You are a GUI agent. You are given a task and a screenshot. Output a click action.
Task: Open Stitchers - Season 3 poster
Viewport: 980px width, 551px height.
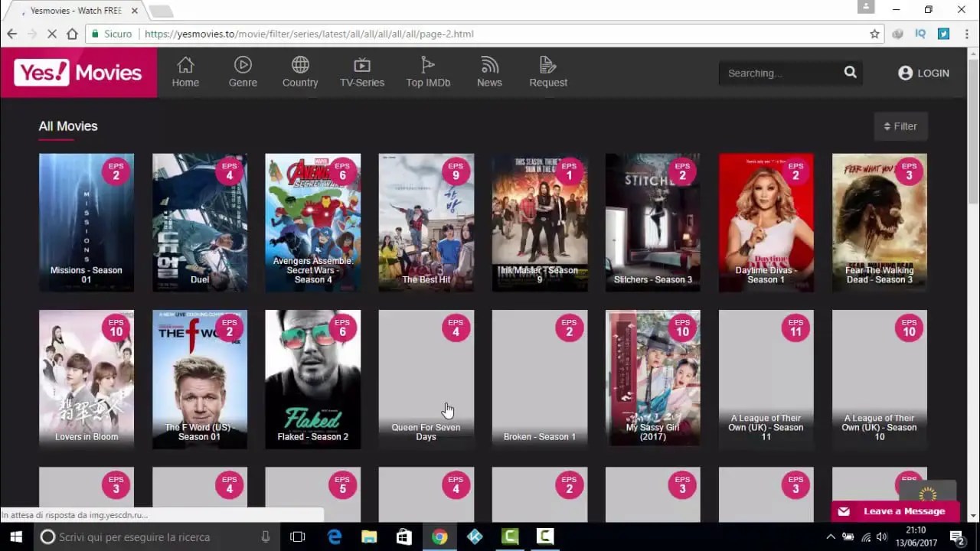[x=653, y=223]
